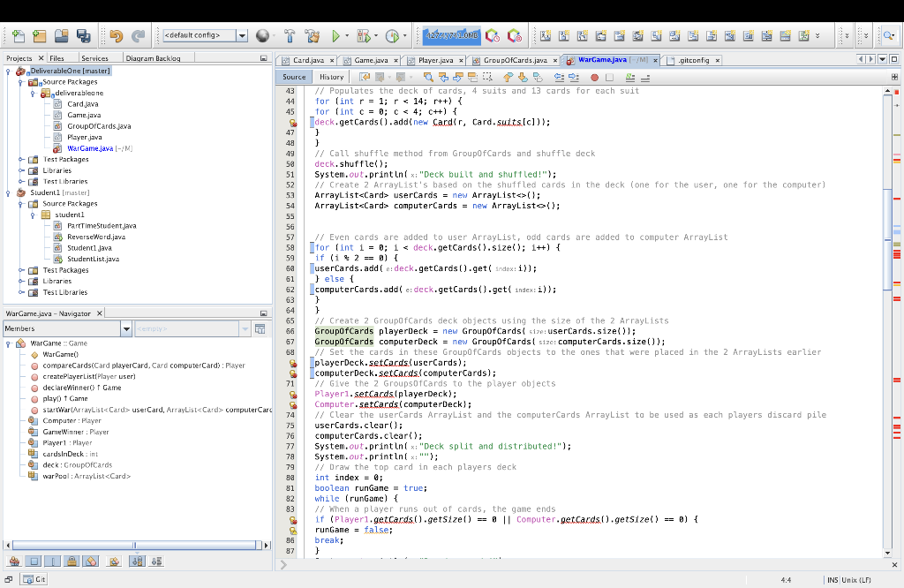Click the History button in editor

331,77
